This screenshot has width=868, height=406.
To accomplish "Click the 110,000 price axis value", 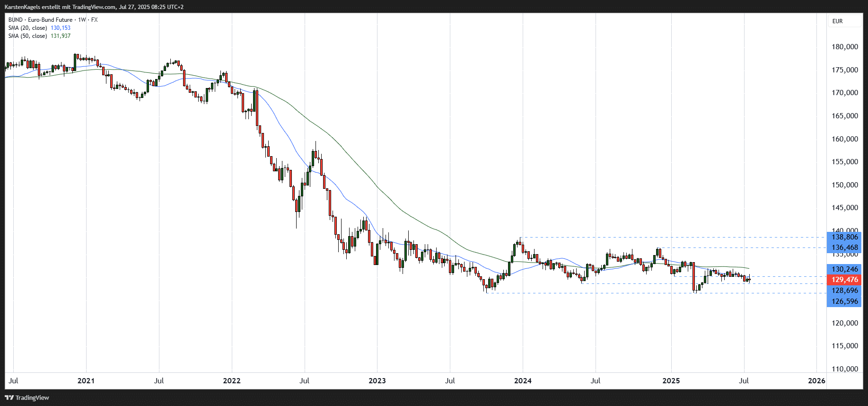I will click(x=845, y=369).
